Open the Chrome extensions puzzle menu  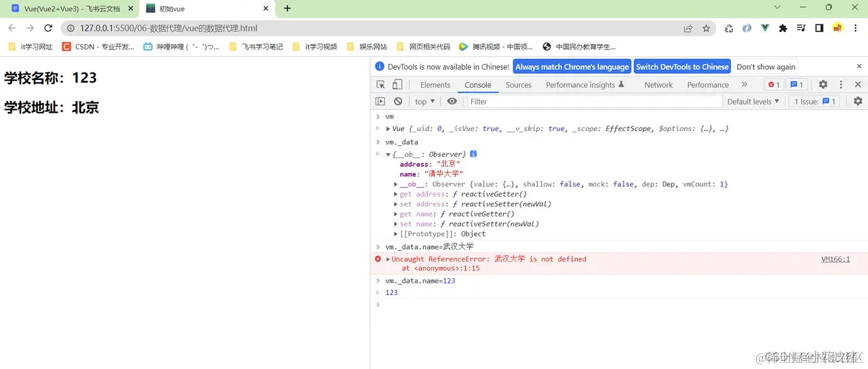(783, 28)
